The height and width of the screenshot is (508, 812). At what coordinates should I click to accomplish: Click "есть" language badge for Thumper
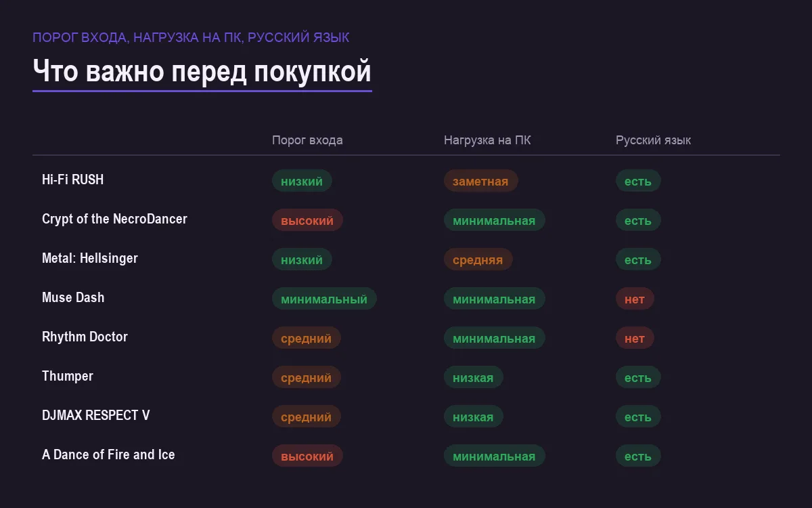(x=638, y=377)
